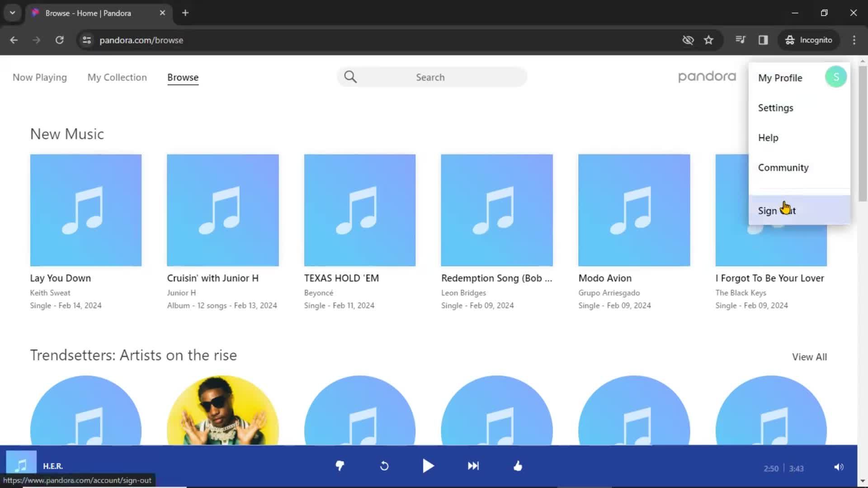Screen dimensions: 868x488
Task: Mute the volume speaker icon
Action: coord(839,467)
